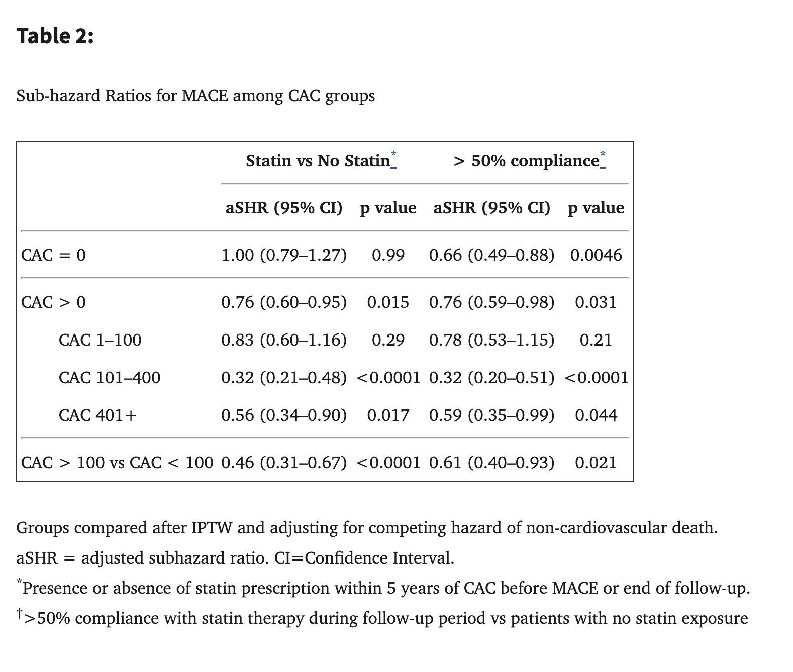
Task: Click the Sub-hazard Ratios for MACE caption
Action: pyautogui.click(x=195, y=95)
